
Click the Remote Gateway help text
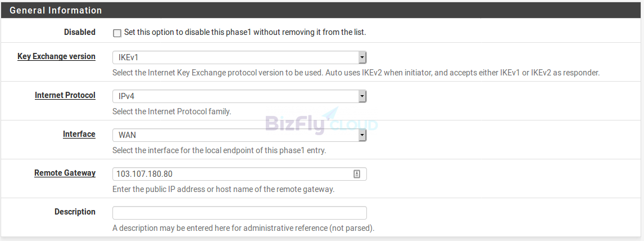tap(224, 190)
